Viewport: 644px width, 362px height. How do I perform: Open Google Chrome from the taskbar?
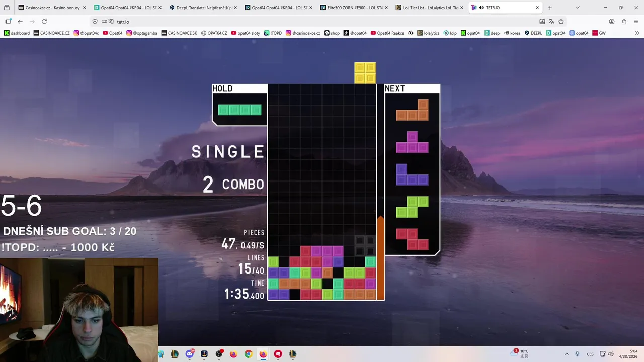click(249, 354)
